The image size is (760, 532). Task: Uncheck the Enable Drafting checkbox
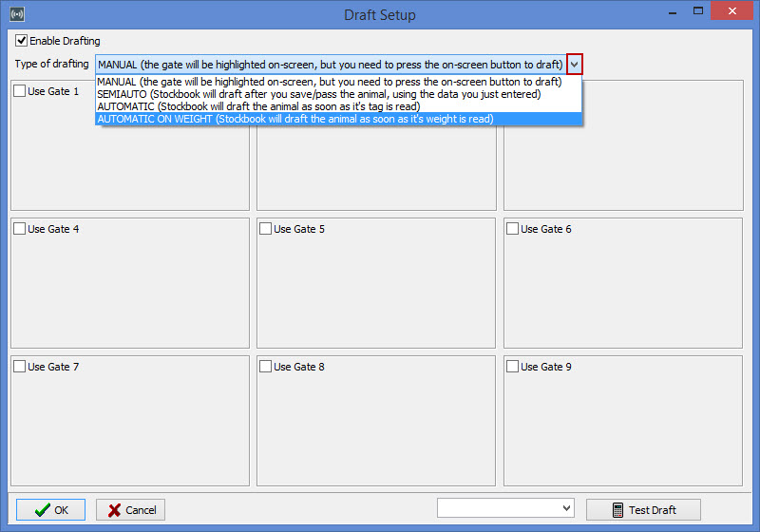[x=21, y=41]
